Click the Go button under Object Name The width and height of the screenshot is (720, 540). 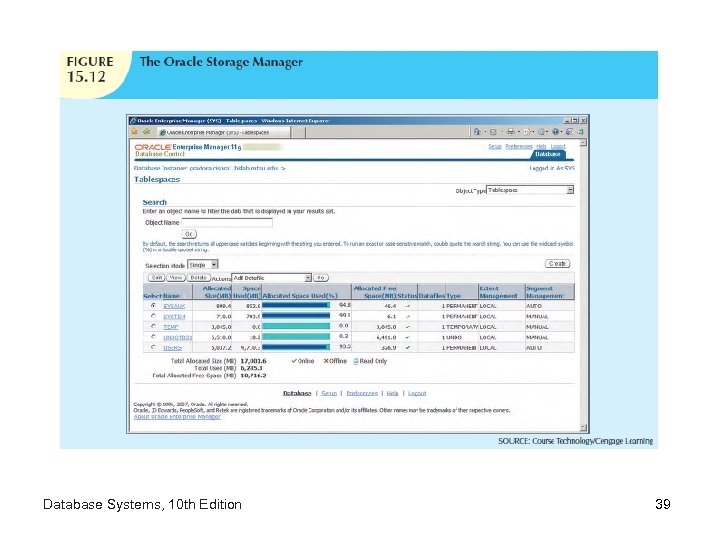(189, 234)
